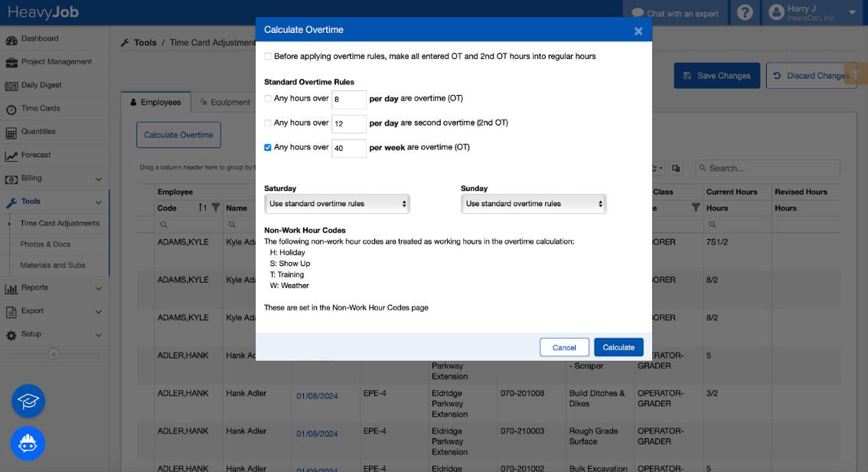Click the Tools breadcrumb link
Viewport: 868px width, 472px height.
point(145,43)
